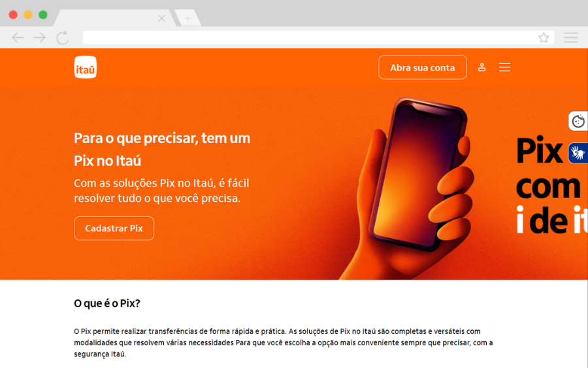The width and height of the screenshot is (588, 368).
Task: Reload the page
Action: click(x=63, y=37)
